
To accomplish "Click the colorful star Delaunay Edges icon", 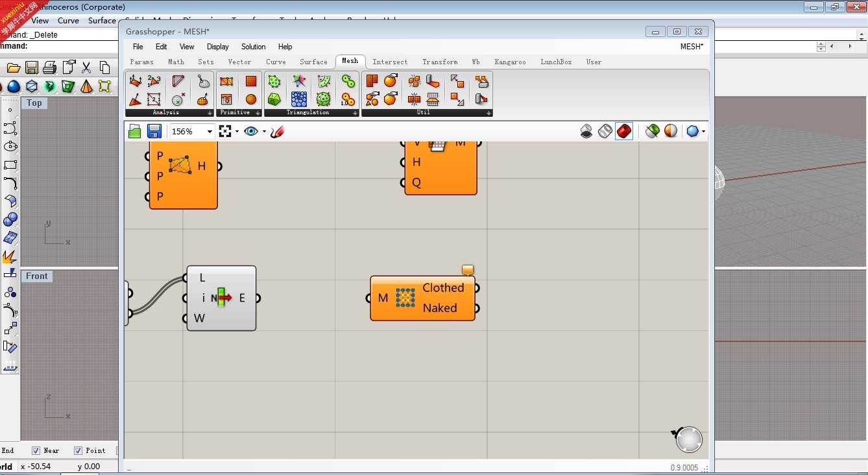I will 299,81.
